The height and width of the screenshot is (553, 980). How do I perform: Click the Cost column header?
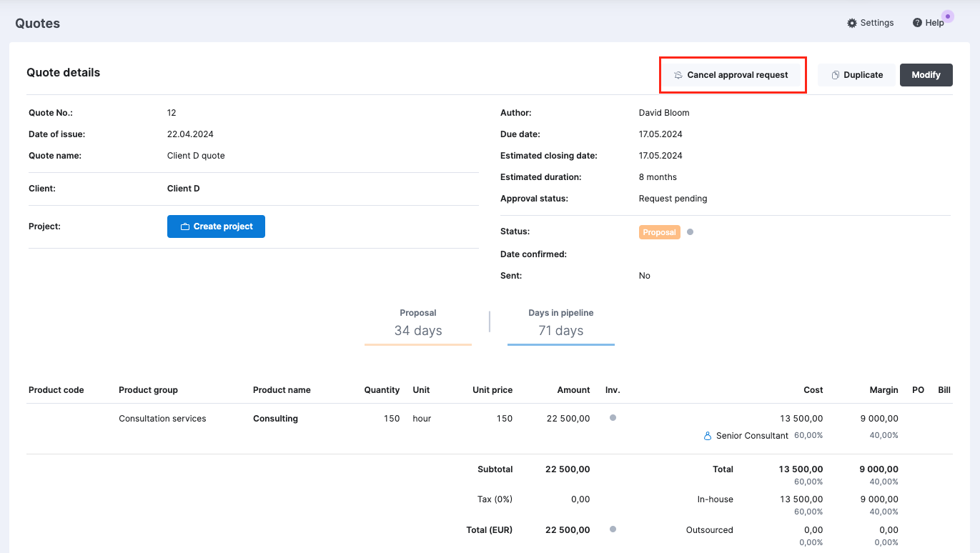click(813, 390)
